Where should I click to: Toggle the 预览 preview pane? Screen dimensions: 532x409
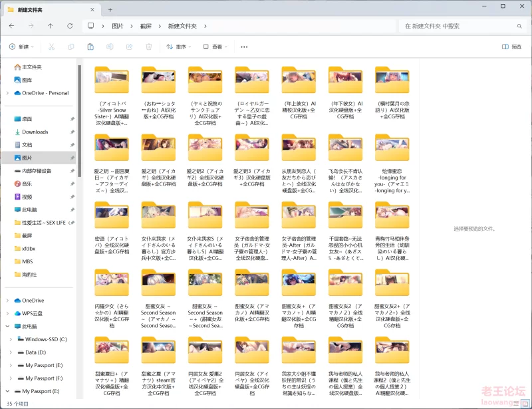(x=511, y=47)
